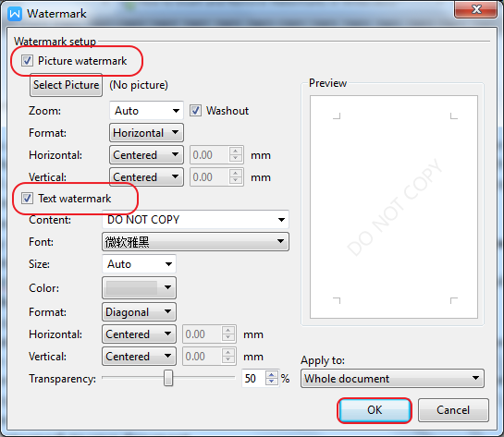Click the Cancel button
504x437 pixels.
[x=453, y=410]
